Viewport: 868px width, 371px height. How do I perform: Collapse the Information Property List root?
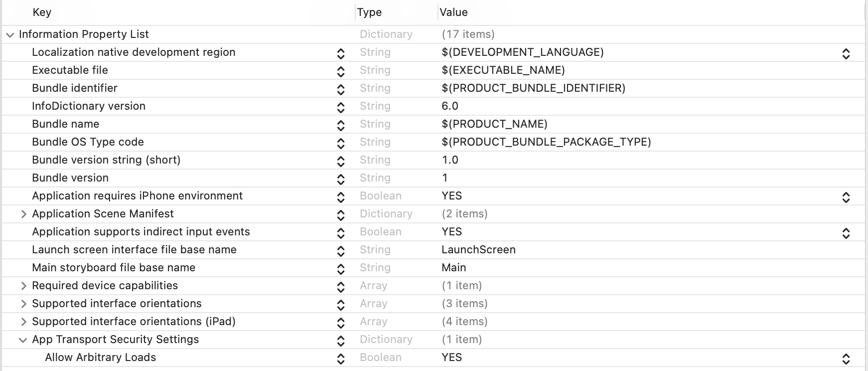point(9,35)
